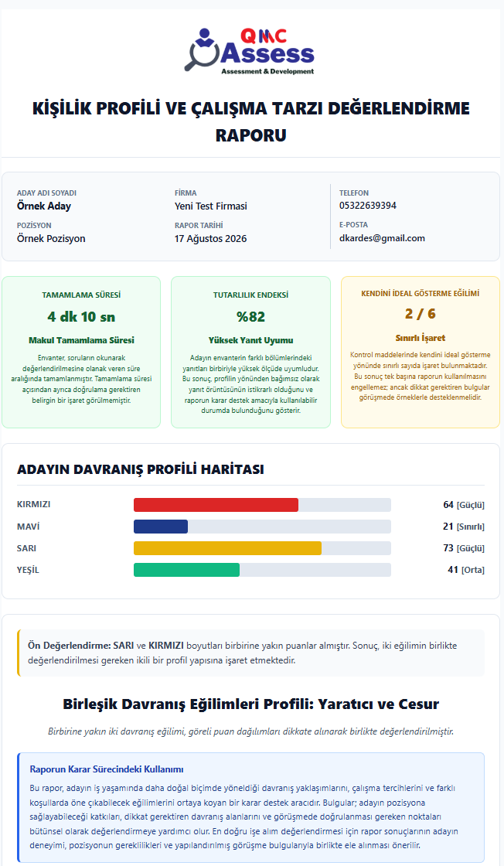Click 'ADAYIN DAVRANIŞ PROFİLİ HARİTASI' heading
Image resolution: width=504 pixels, height=866 pixels.
point(140,469)
